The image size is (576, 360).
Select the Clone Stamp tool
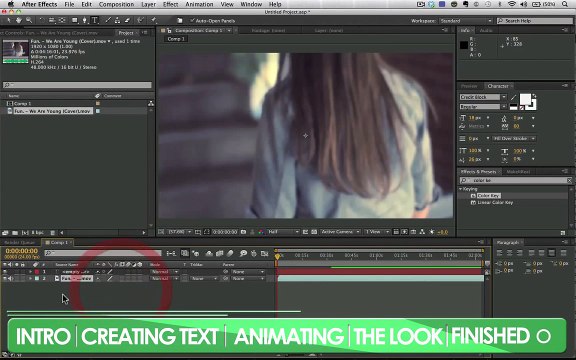(x=117, y=21)
